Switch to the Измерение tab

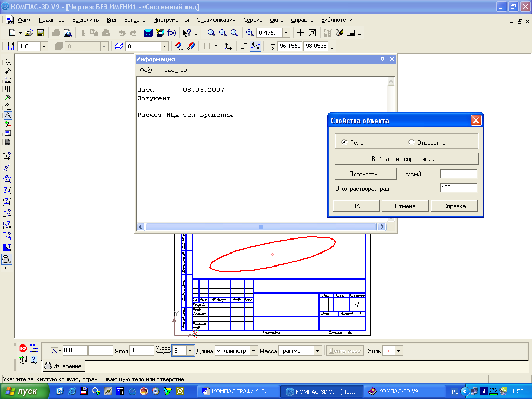pyautogui.click(x=63, y=366)
